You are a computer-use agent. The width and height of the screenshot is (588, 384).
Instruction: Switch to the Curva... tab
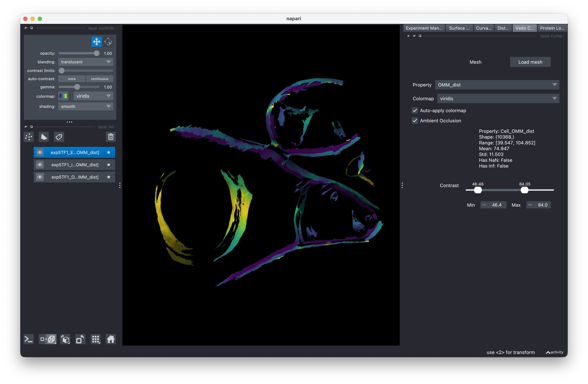[484, 28]
